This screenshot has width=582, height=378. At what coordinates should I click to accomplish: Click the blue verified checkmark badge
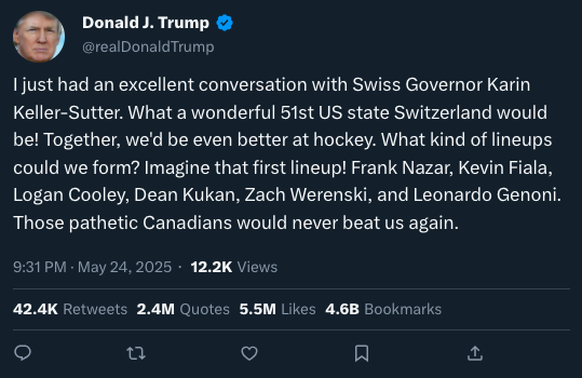[x=225, y=23]
